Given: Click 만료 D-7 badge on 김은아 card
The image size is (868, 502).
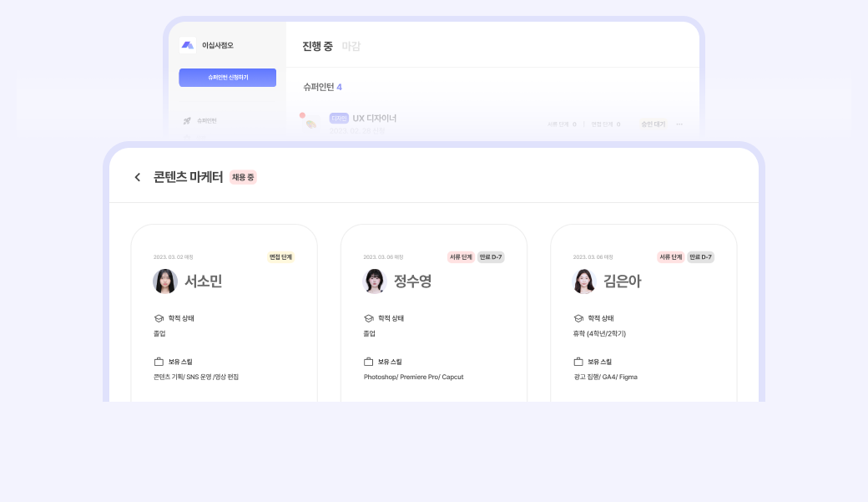Looking at the screenshot, I should (700, 257).
